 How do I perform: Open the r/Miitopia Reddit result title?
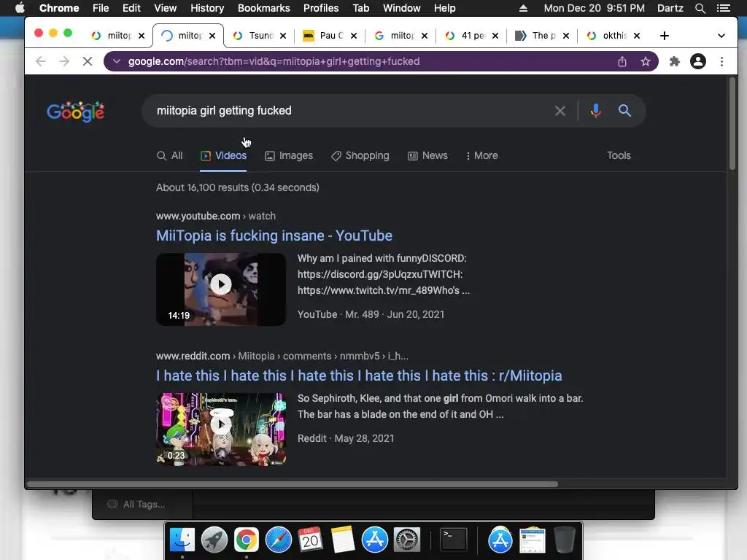359,376
